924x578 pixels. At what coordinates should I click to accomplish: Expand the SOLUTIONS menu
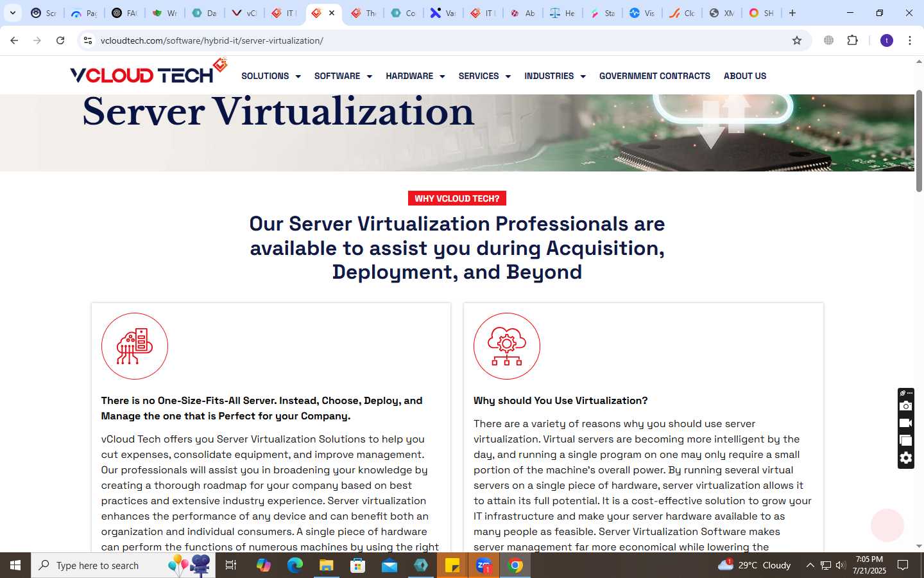tap(271, 76)
